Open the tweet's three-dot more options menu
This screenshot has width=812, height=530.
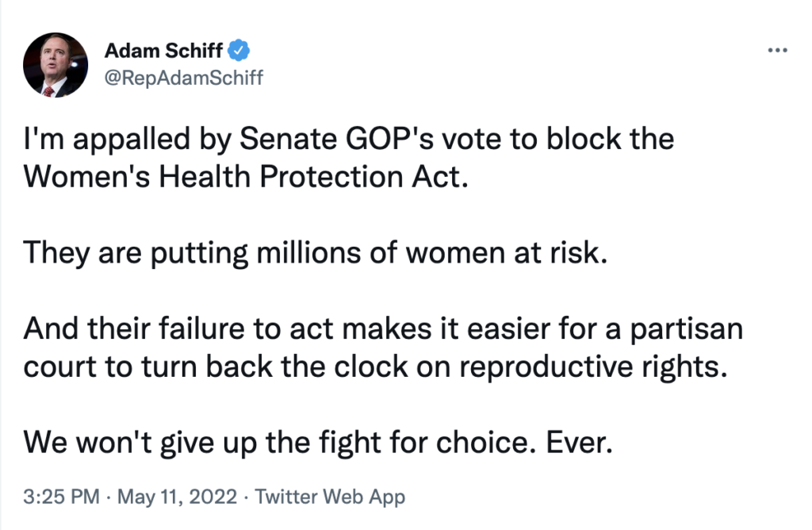[x=776, y=52]
